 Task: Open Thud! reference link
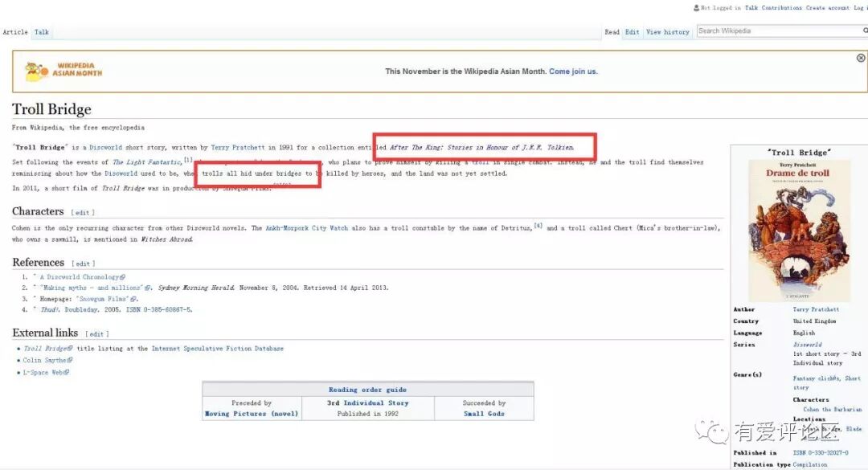click(49, 309)
